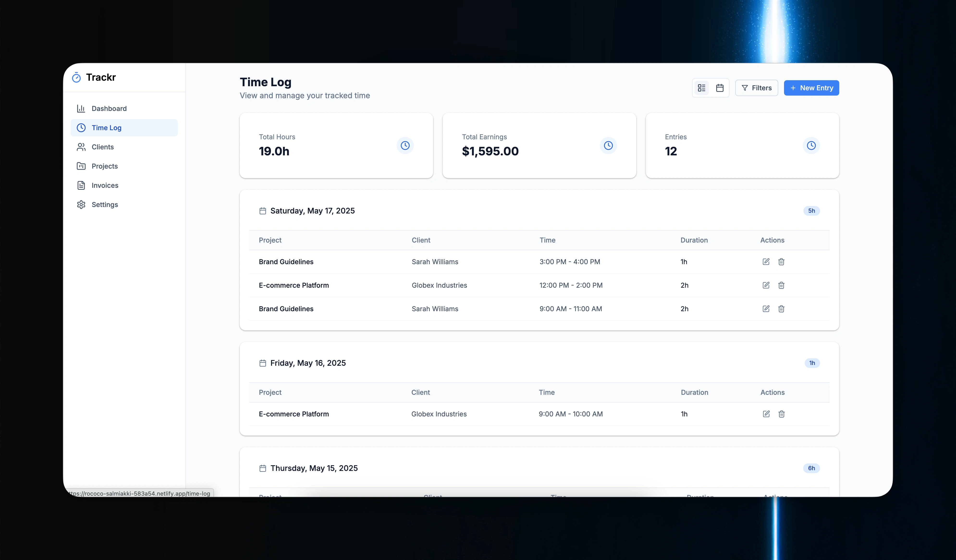Screen dimensions: 956x560
Task: Switch to calendar view
Action: tap(720, 88)
